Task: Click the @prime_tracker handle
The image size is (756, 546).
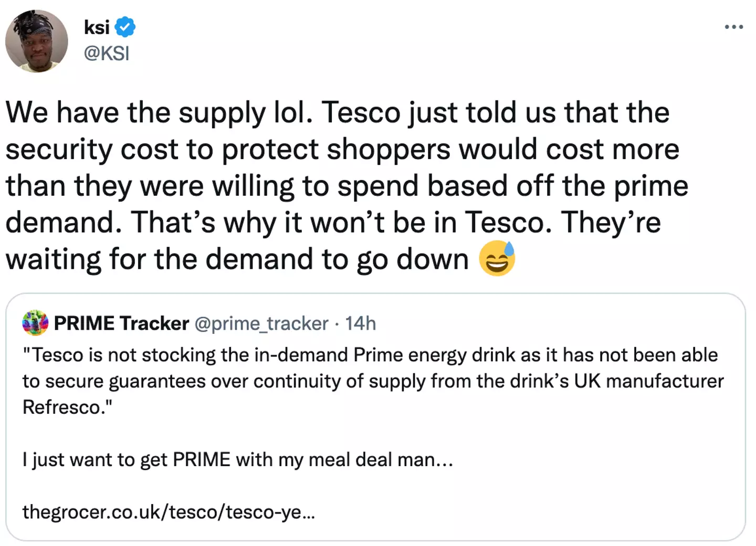Action: click(x=261, y=323)
